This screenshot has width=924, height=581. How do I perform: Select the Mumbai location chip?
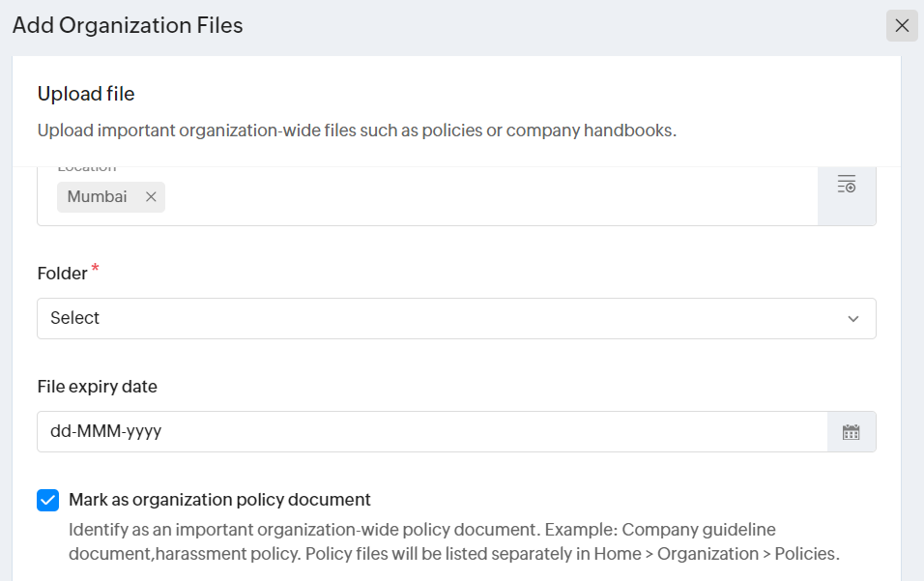[x=98, y=197]
